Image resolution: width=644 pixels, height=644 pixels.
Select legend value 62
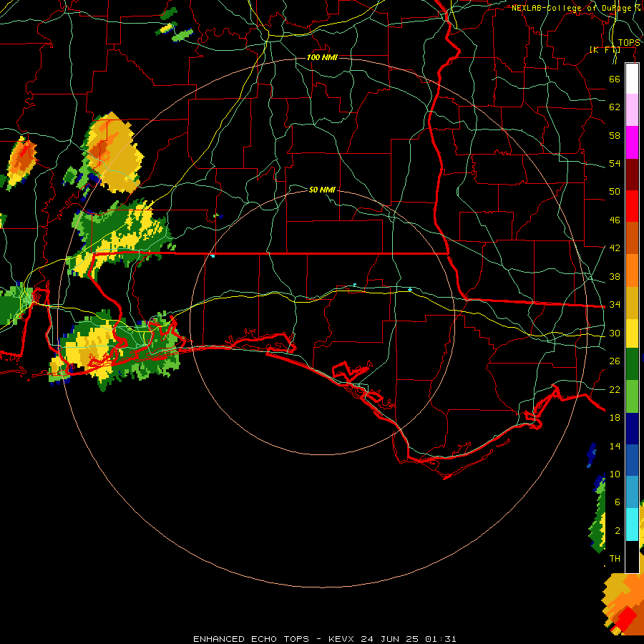(615, 107)
